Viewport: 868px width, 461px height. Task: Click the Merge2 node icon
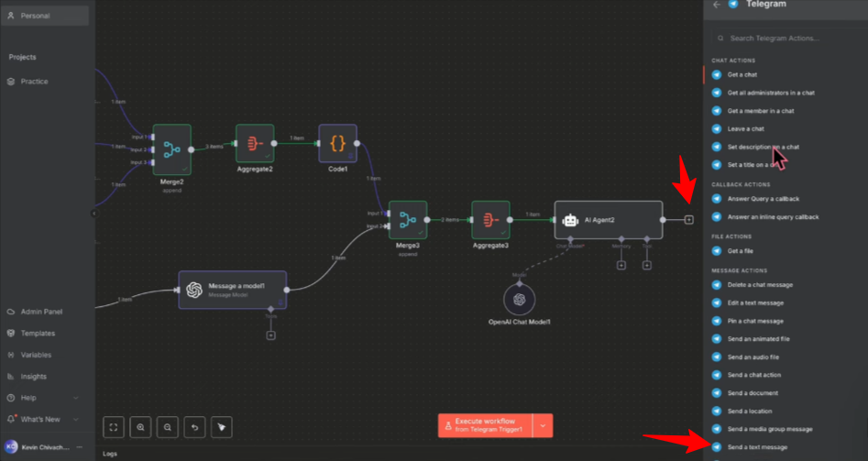171,148
